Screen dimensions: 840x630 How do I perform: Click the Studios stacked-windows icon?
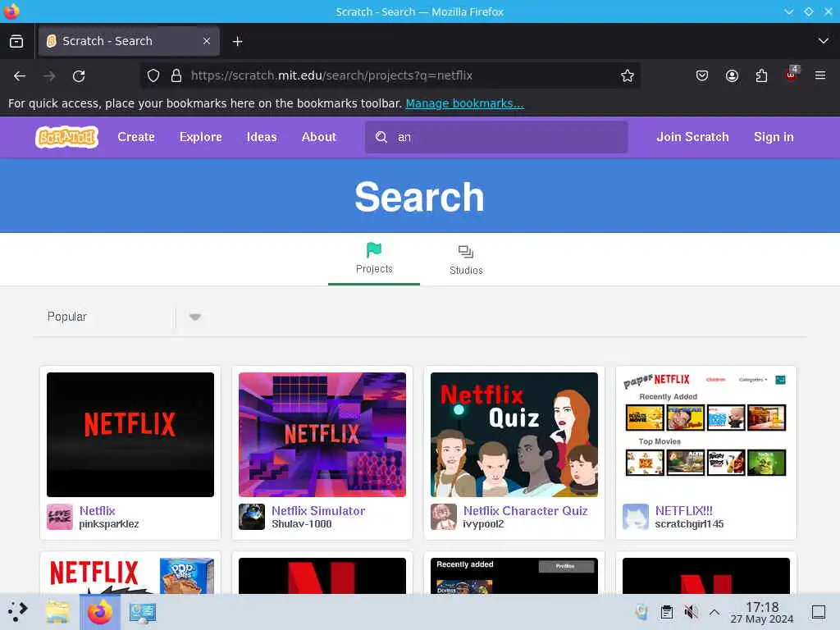(x=466, y=251)
